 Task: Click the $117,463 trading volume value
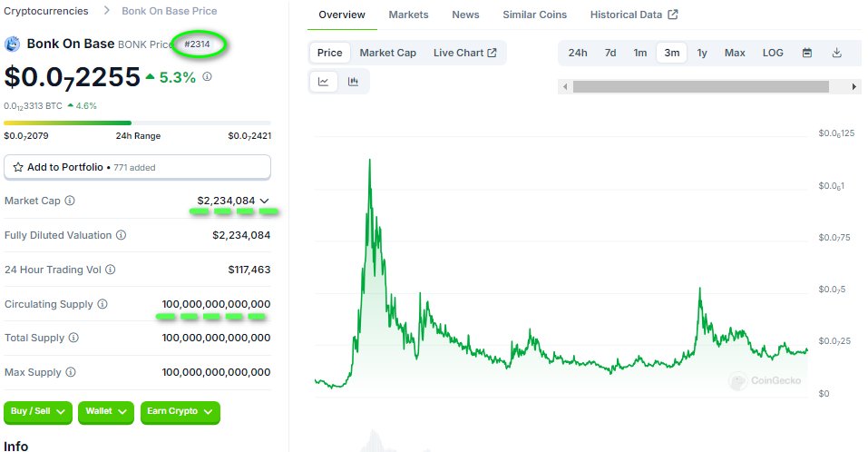coord(249,270)
